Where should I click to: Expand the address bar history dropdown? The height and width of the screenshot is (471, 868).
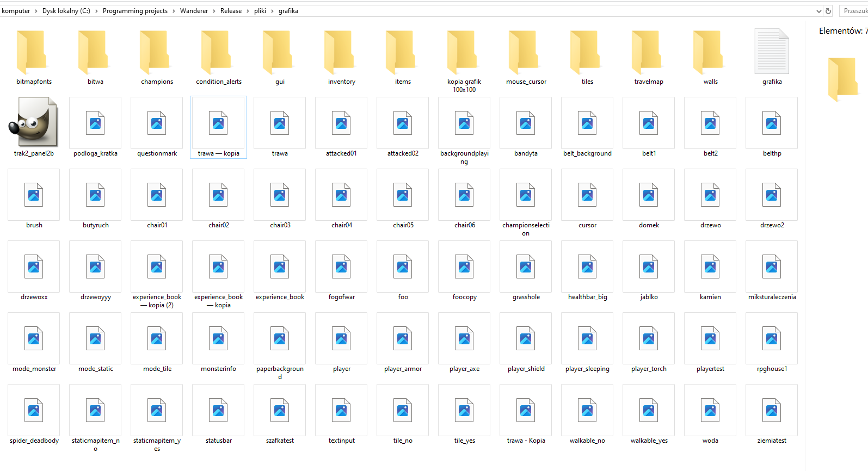[x=818, y=11]
